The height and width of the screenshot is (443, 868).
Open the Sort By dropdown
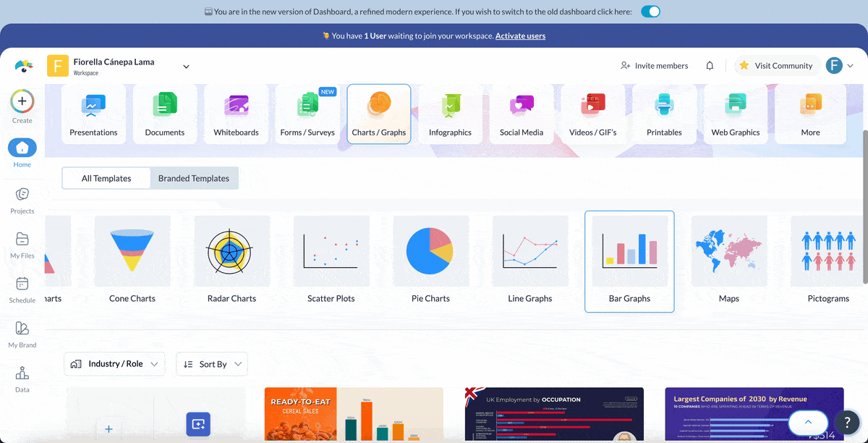point(211,363)
